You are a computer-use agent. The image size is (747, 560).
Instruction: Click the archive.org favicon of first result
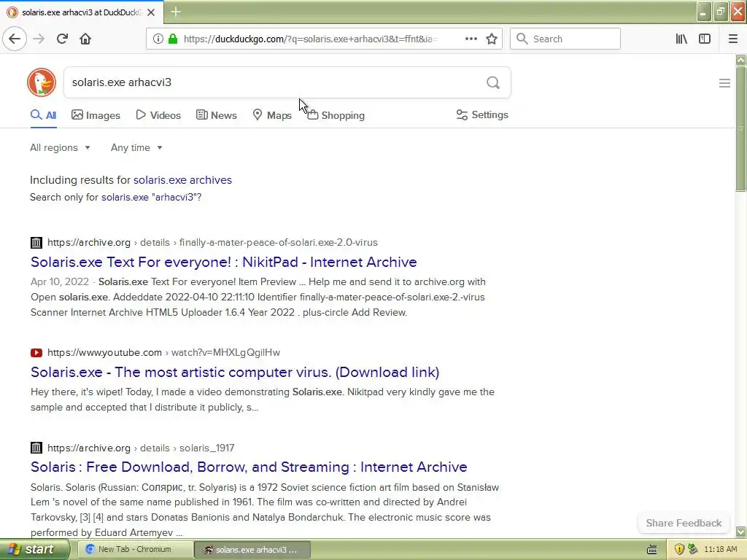coord(36,242)
